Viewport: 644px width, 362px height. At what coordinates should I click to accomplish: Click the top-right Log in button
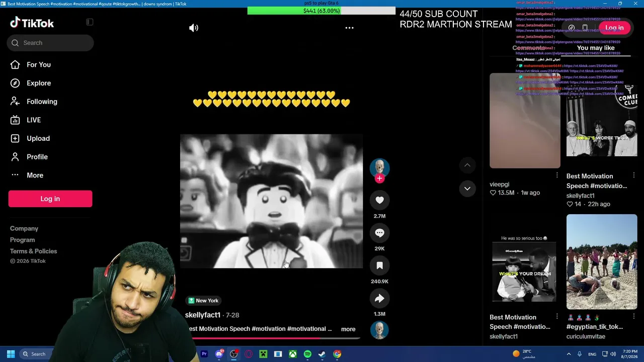coord(614,28)
